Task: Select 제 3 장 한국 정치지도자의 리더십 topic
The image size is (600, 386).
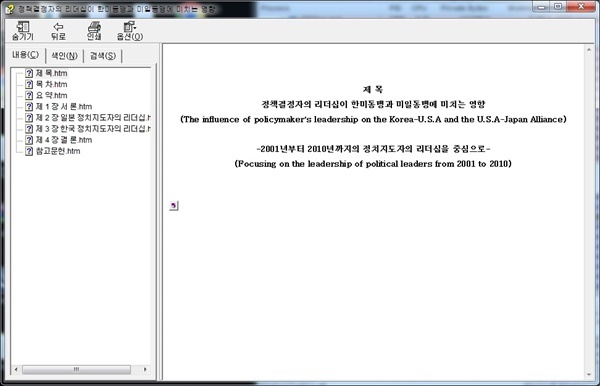Action: 93,128
